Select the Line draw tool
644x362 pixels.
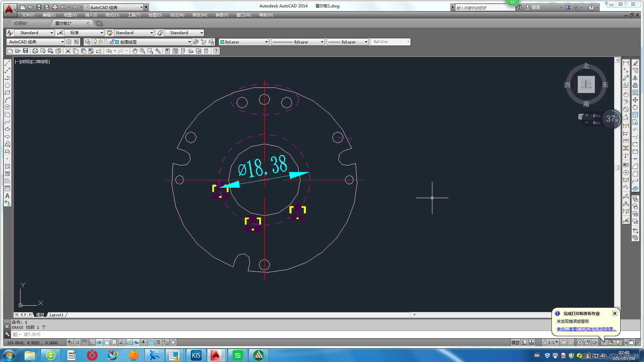pos(7,63)
